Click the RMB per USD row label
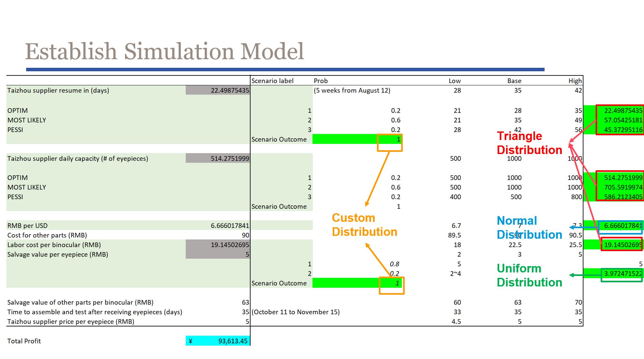This screenshot has height=359, width=644. (27, 226)
